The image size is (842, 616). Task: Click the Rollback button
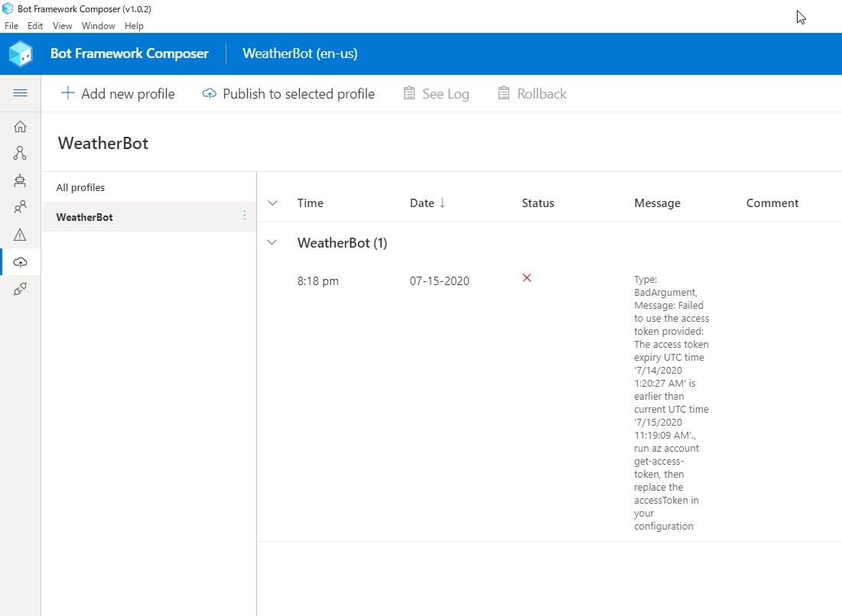click(532, 93)
